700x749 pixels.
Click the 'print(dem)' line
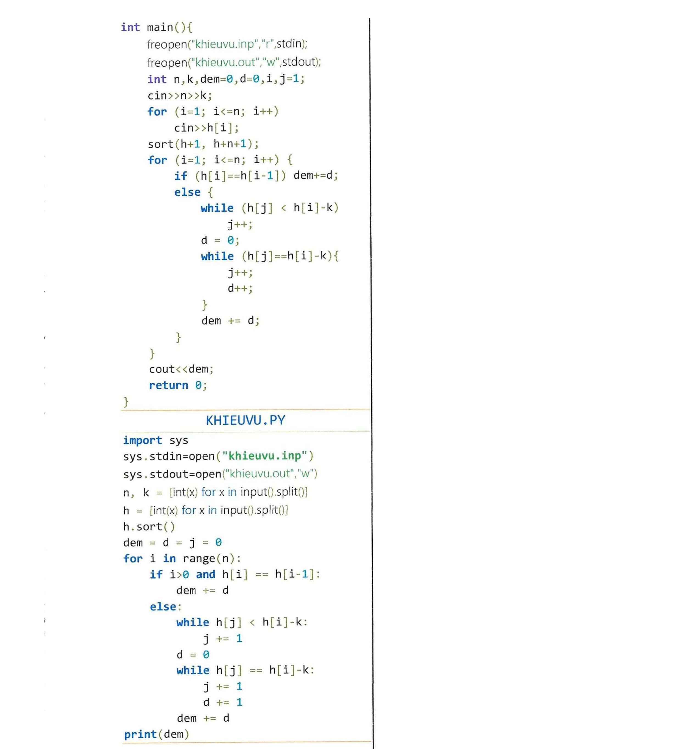(x=157, y=734)
